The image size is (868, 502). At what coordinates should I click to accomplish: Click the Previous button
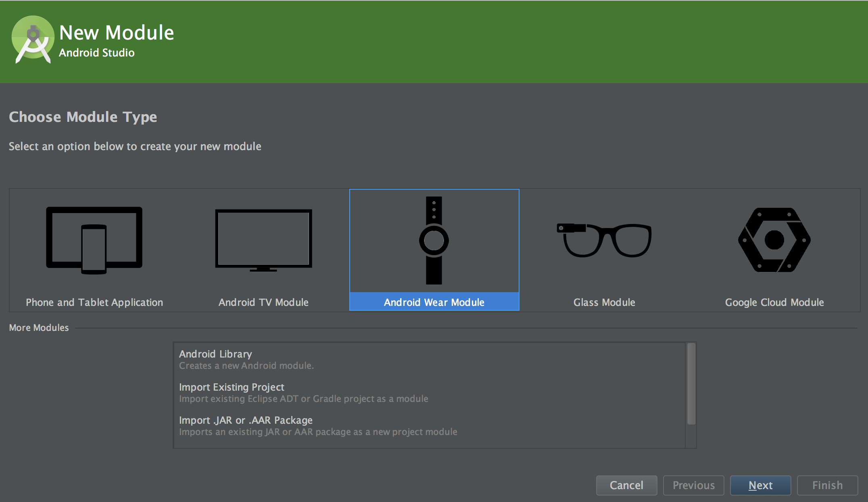pos(693,485)
